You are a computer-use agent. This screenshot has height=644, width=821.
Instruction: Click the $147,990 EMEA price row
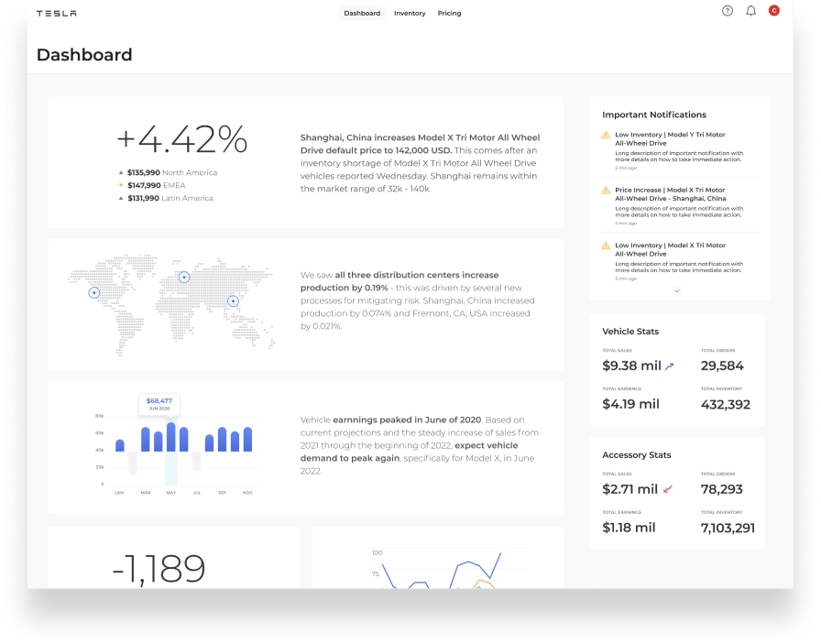[152, 185]
